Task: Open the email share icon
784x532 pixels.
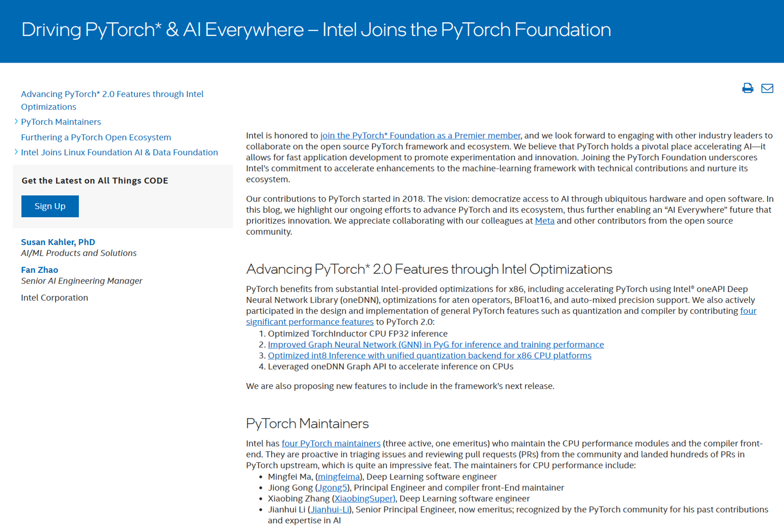Action: click(x=767, y=88)
